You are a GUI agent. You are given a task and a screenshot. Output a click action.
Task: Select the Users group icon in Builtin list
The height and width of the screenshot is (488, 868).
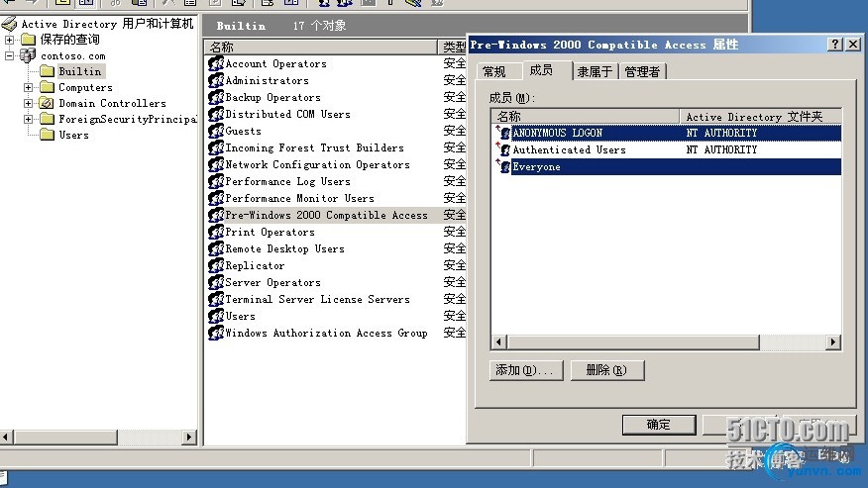(216, 316)
